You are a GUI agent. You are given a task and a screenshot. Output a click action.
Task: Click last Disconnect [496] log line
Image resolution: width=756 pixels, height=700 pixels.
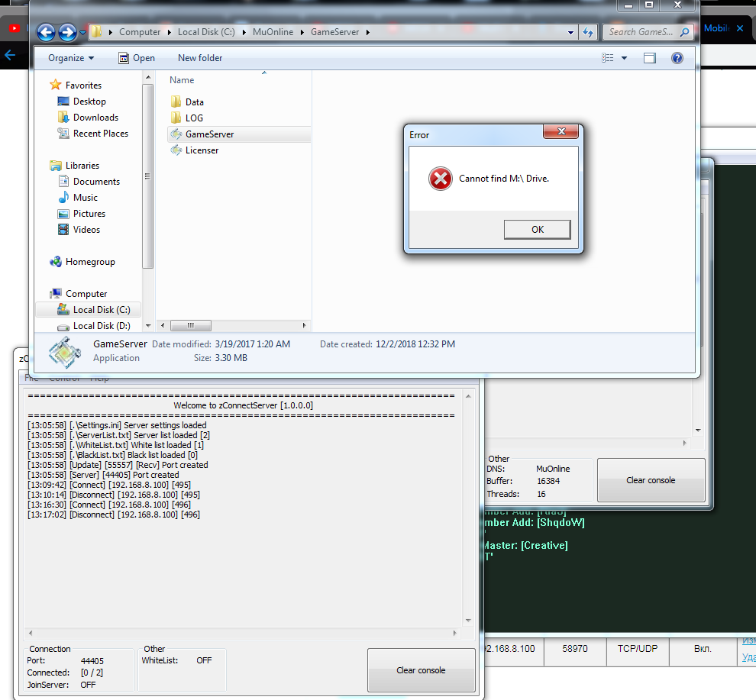tap(114, 515)
